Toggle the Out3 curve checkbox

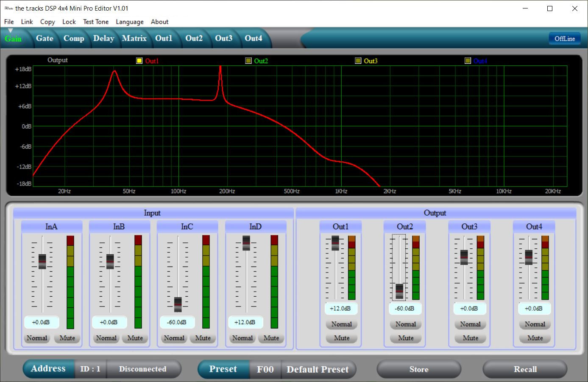tap(358, 61)
